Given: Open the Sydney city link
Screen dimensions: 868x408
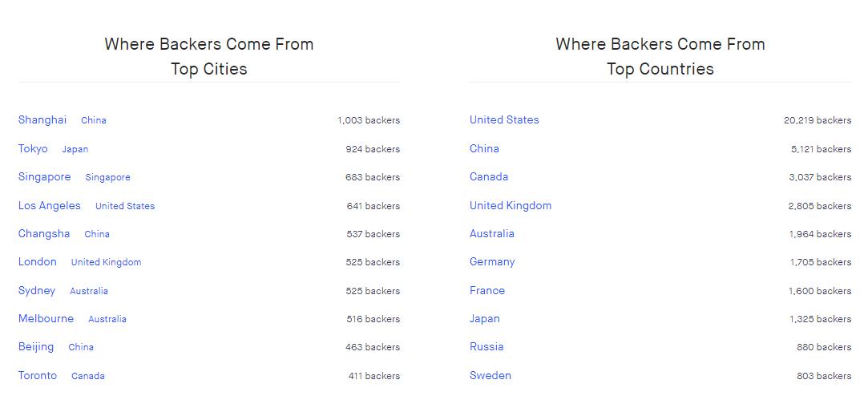Looking at the screenshot, I should (37, 291).
